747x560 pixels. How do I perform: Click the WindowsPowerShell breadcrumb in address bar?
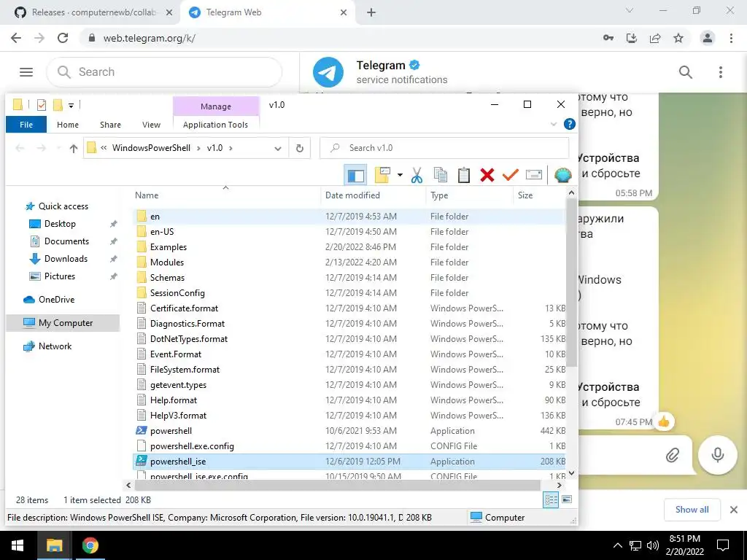(x=151, y=148)
